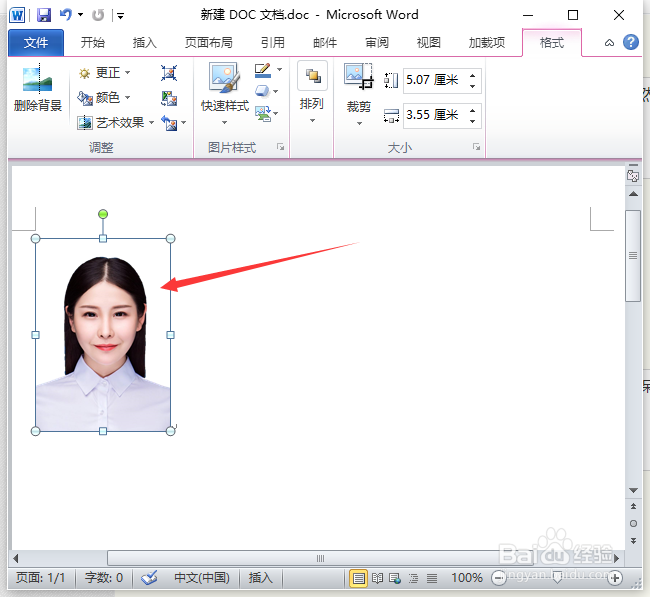The height and width of the screenshot is (597, 650).
Task: Switch to the Insert (插入) tab
Action: pyautogui.click(x=144, y=43)
